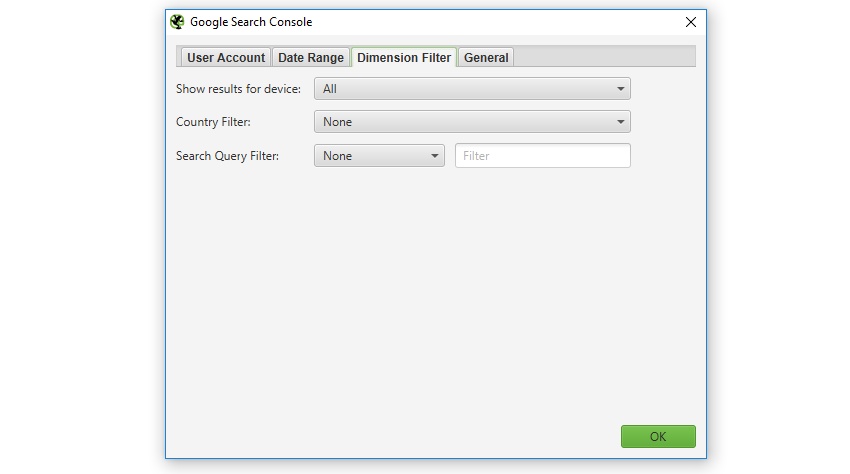Screen dimensions: 850x474
Task: Switch to the User Account tab
Action: pyautogui.click(x=226, y=57)
